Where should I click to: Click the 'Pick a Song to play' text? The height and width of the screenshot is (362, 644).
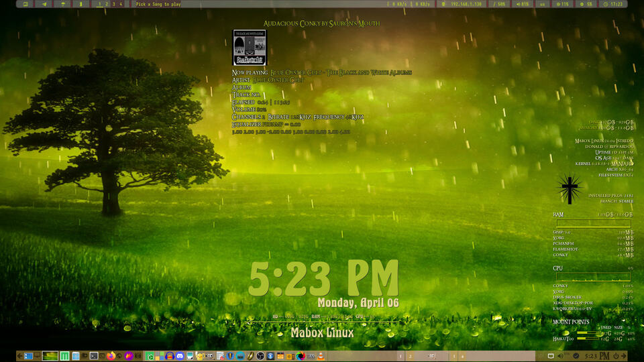[x=158, y=4]
